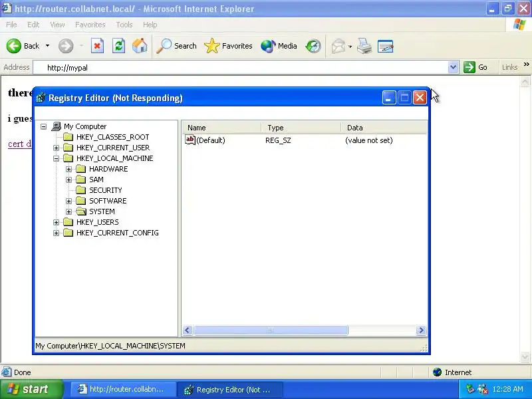Screen dimensions: 532x399
Task: Click the Name column header
Action: 222,128
